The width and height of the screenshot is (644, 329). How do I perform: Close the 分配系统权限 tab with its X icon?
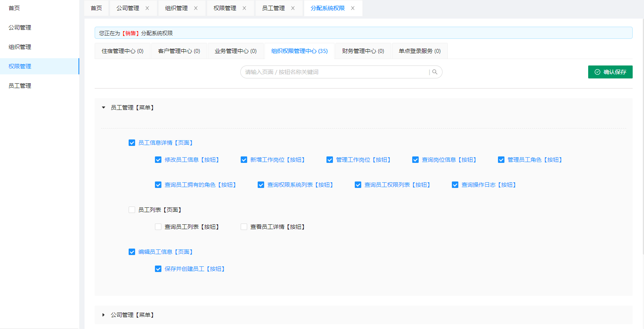[353, 8]
